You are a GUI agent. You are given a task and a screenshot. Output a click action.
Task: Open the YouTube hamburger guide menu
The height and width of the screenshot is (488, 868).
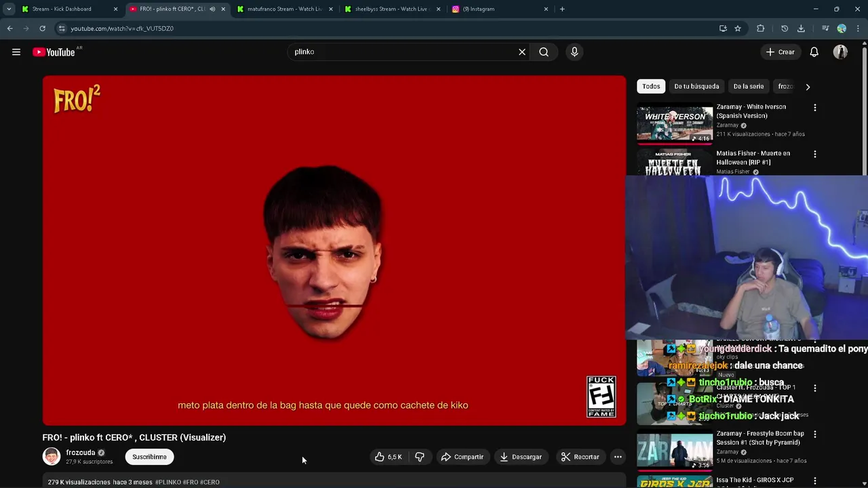tap(16, 52)
